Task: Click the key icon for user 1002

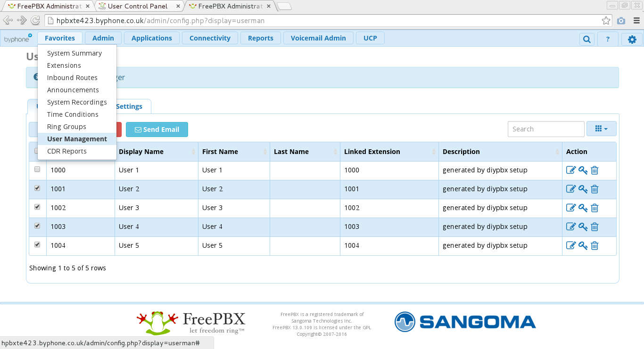Action: tap(583, 208)
